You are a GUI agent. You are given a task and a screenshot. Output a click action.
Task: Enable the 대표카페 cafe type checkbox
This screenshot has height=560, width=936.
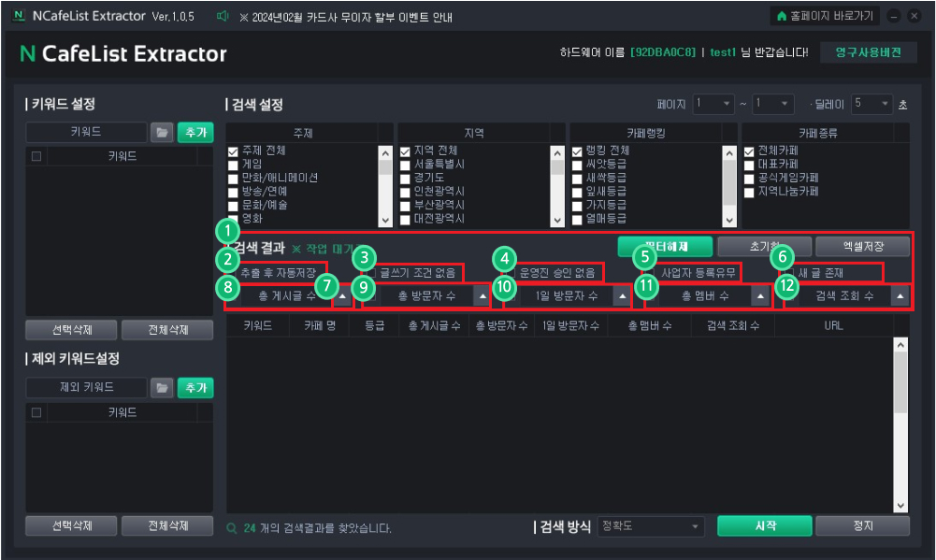[x=749, y=165]
